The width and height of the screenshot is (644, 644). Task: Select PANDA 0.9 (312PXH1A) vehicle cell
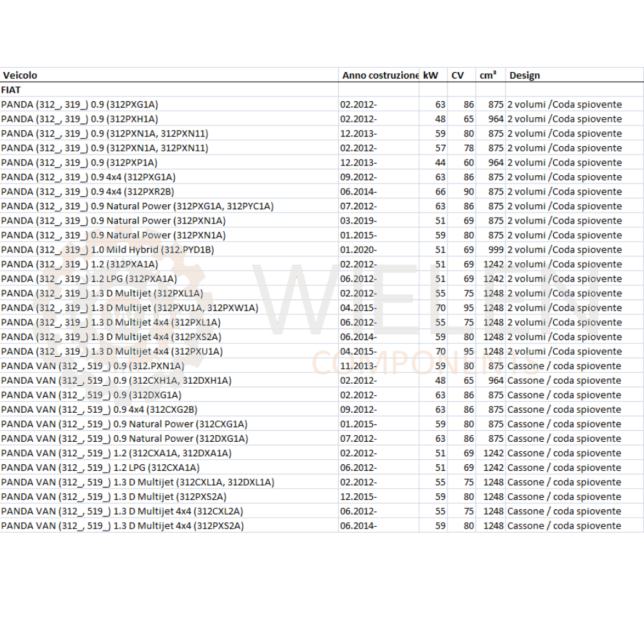click(x=169, y=119)
